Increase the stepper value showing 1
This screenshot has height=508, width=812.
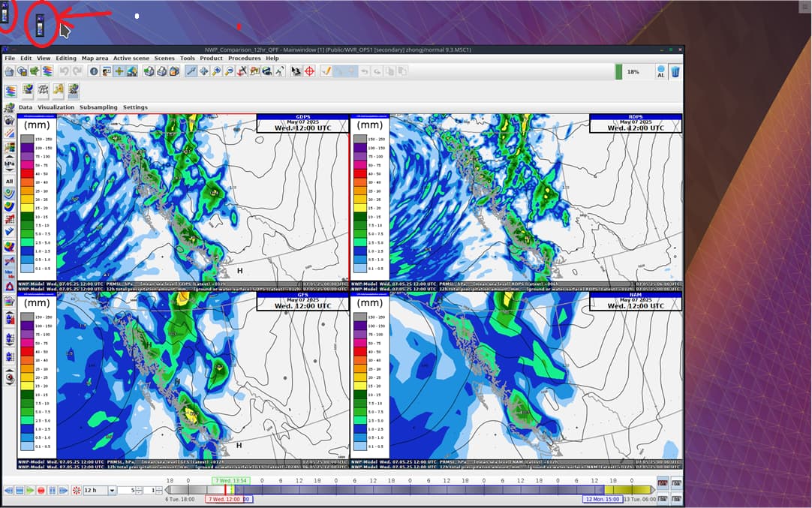coord(159,488)
